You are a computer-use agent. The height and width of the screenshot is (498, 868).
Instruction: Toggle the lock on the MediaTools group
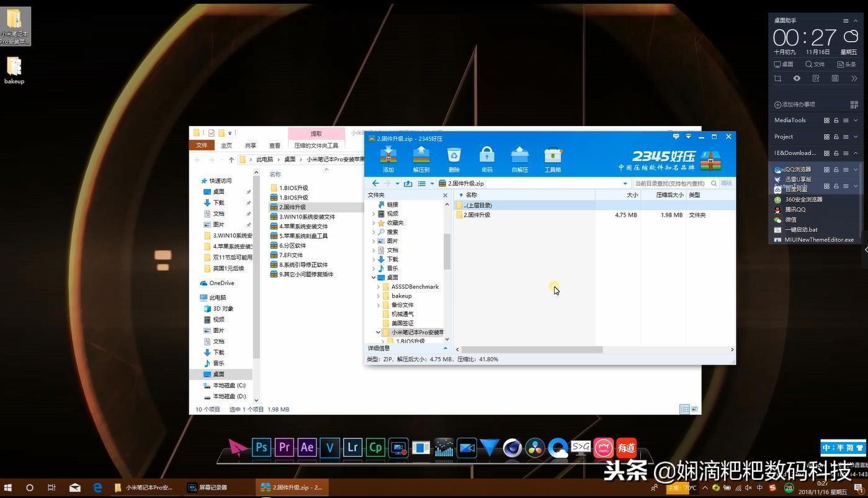(836, 120)
